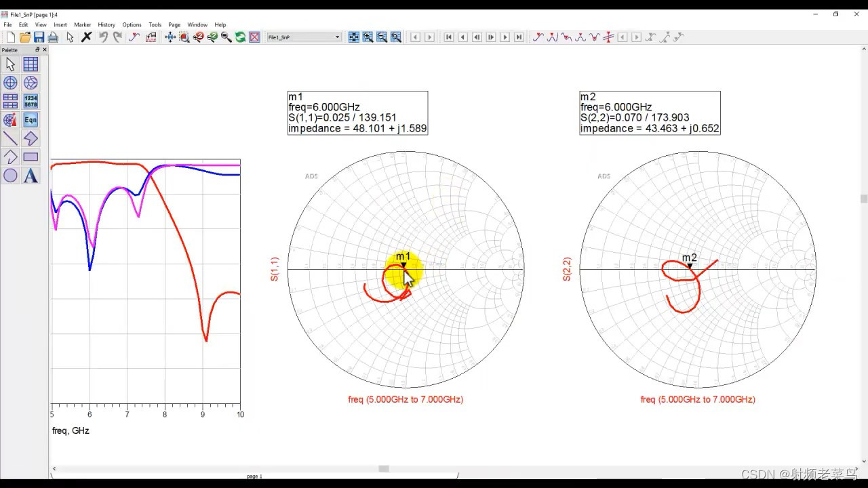Select the line drawing tool
868x488 pixels.
pos(10,138)
